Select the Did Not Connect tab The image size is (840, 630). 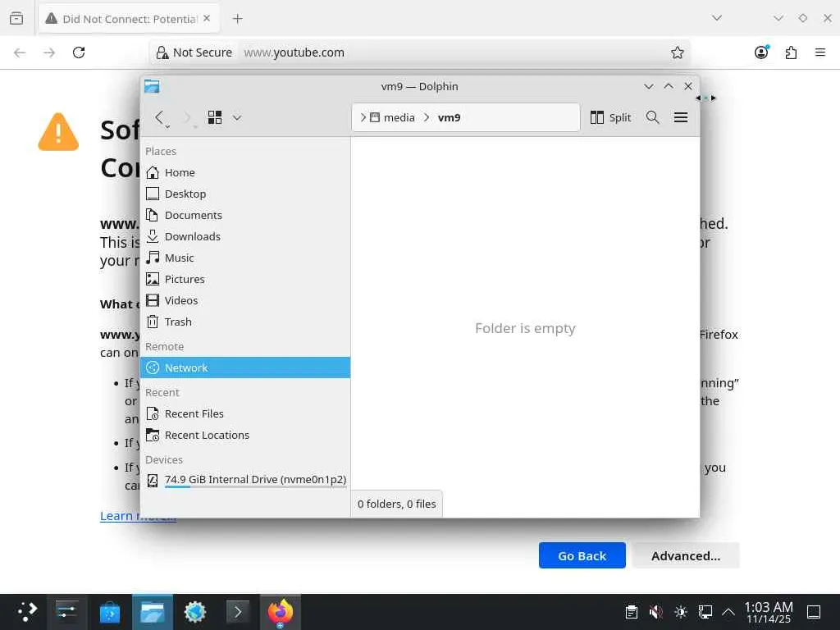click(x=129, y=19)
